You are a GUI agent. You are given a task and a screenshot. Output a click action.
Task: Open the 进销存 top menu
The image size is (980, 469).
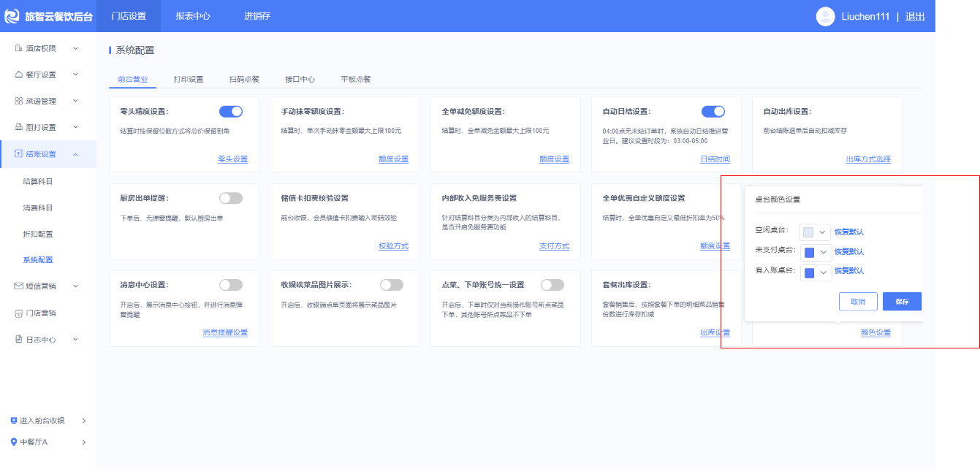tap(257, 16)
